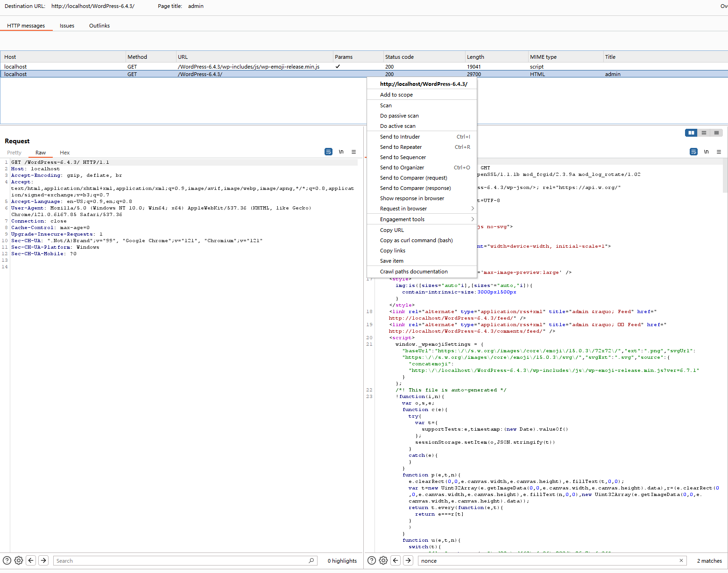This screenshot has height=573, width=728.
Task: Click the Response pane vertical scrollbar
Action: [x=725, y=175]
